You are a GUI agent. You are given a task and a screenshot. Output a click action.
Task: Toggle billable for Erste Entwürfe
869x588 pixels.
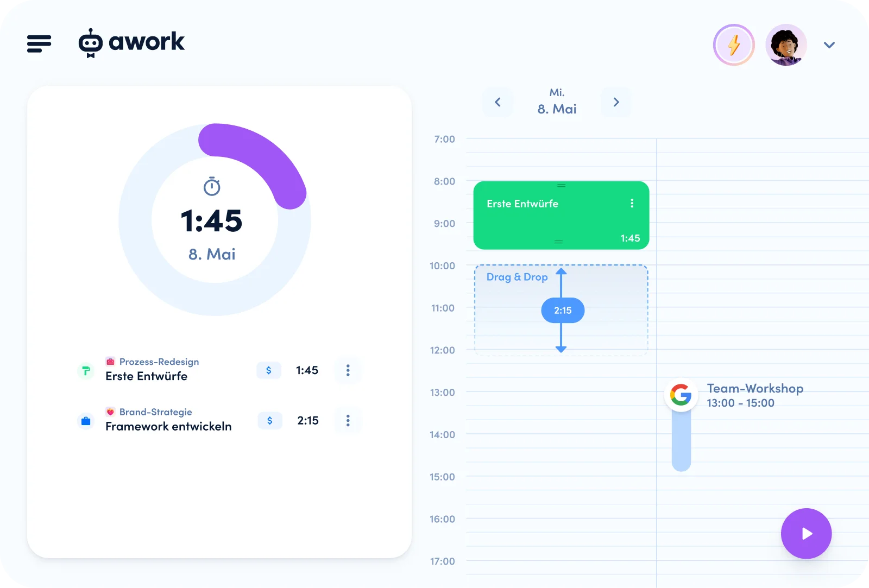[x=269, y=370]
